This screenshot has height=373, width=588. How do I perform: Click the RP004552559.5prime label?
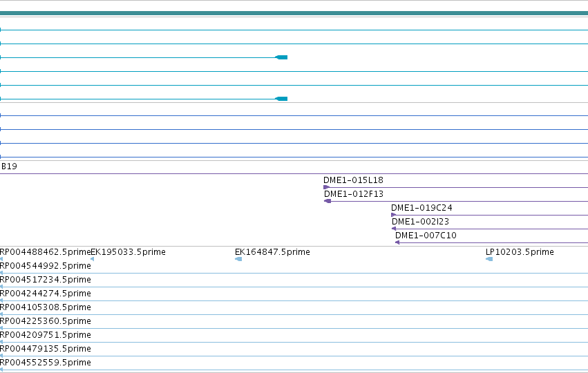coord(46,363)
